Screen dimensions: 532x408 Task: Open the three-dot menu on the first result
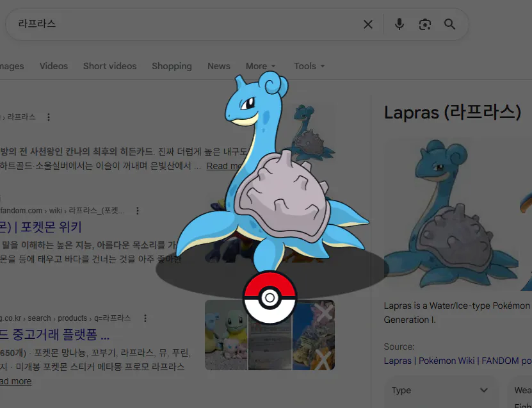(x=49, y=117)
